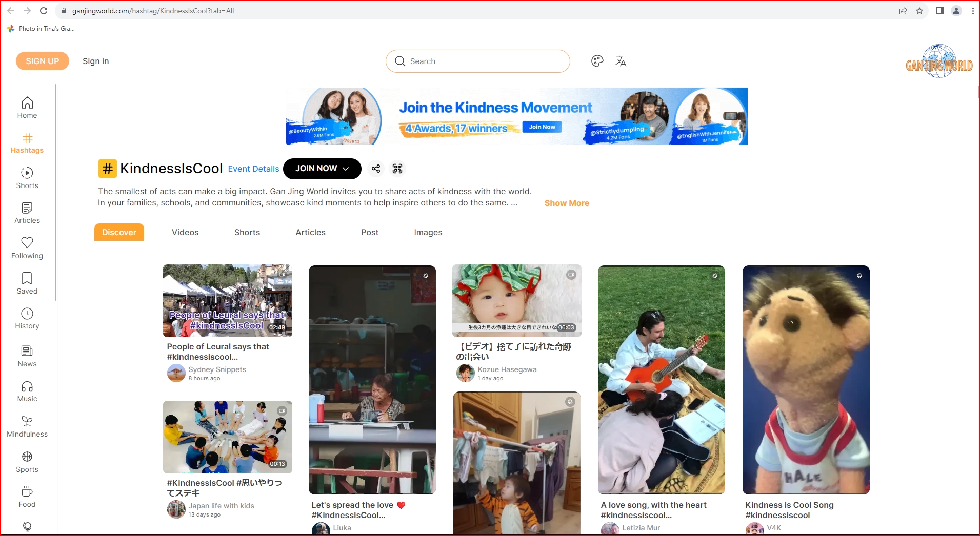Share the KindnessIsCool hashtag
Image resolution: width=980 pixels, height=536 pixels.
(x=376, y=169)
